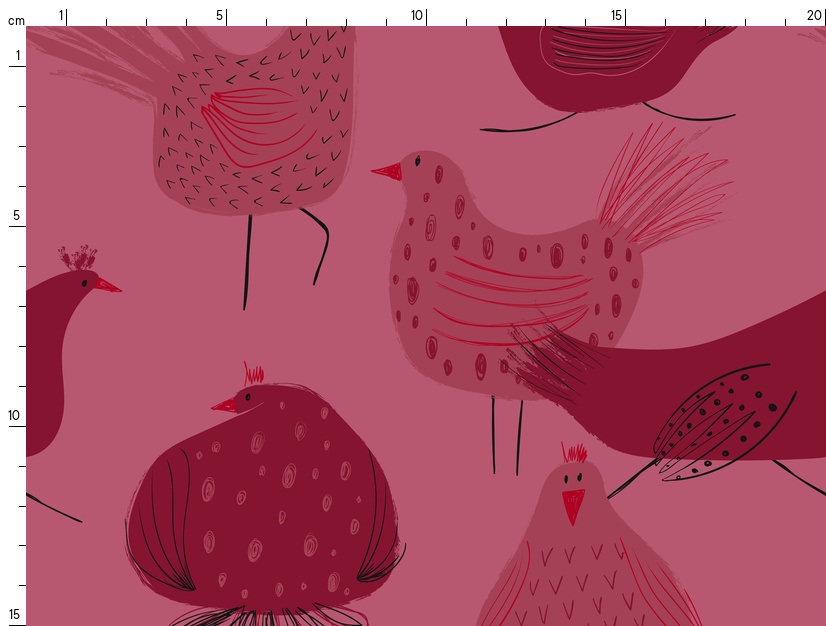Click the black legs of the center spotted bird
Viewport: 826px width, 626px height.
(505, 435)
